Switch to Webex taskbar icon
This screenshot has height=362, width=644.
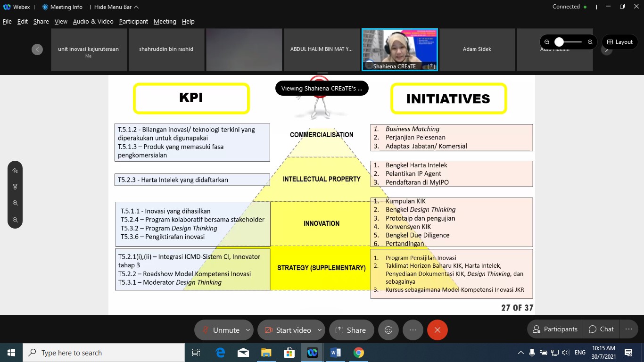pos(312,353)
